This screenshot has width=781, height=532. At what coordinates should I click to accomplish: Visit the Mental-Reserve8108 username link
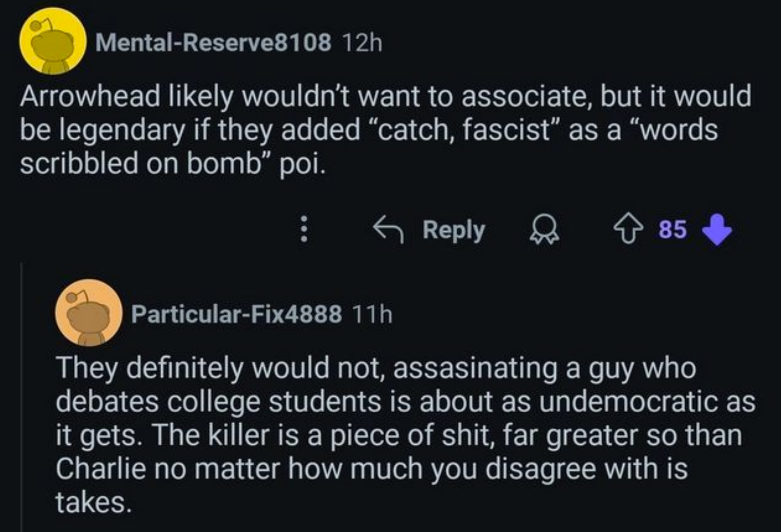click(213, 43)
